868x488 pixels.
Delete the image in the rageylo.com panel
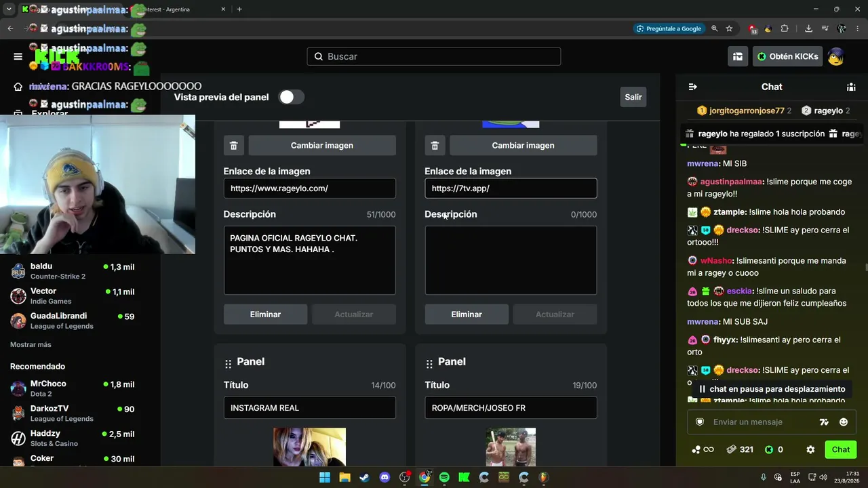point(233,146)
